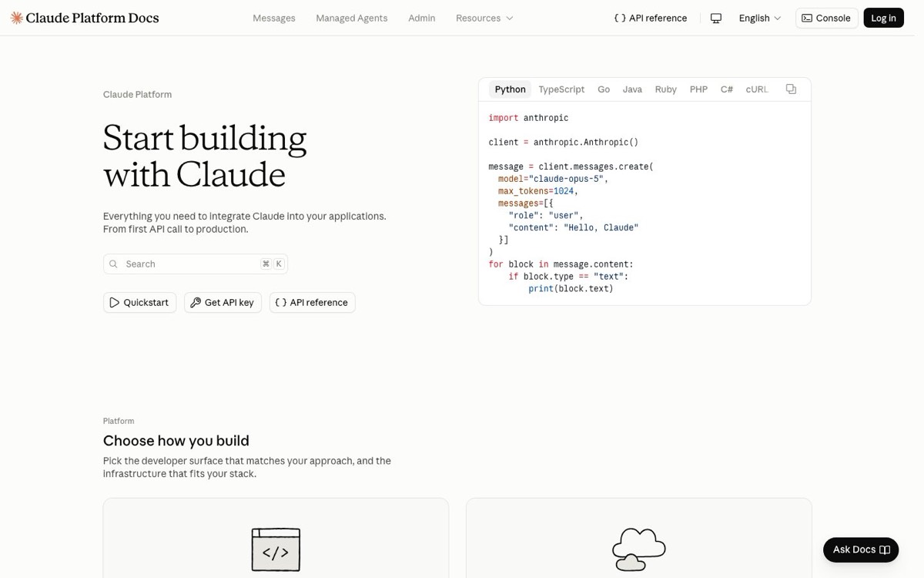This screenshot has width=924, height=578.
Task: Click the small "Platform" section label
Action: 119,421
